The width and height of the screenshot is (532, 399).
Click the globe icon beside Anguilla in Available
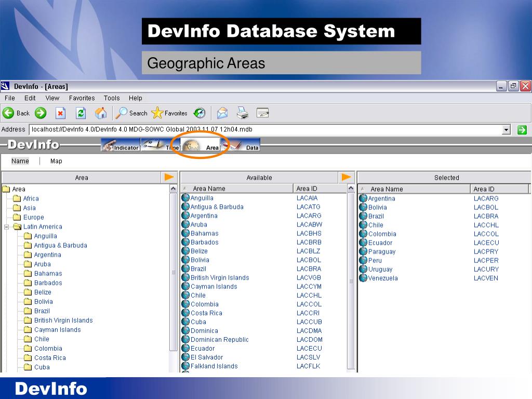pos(185,198)
